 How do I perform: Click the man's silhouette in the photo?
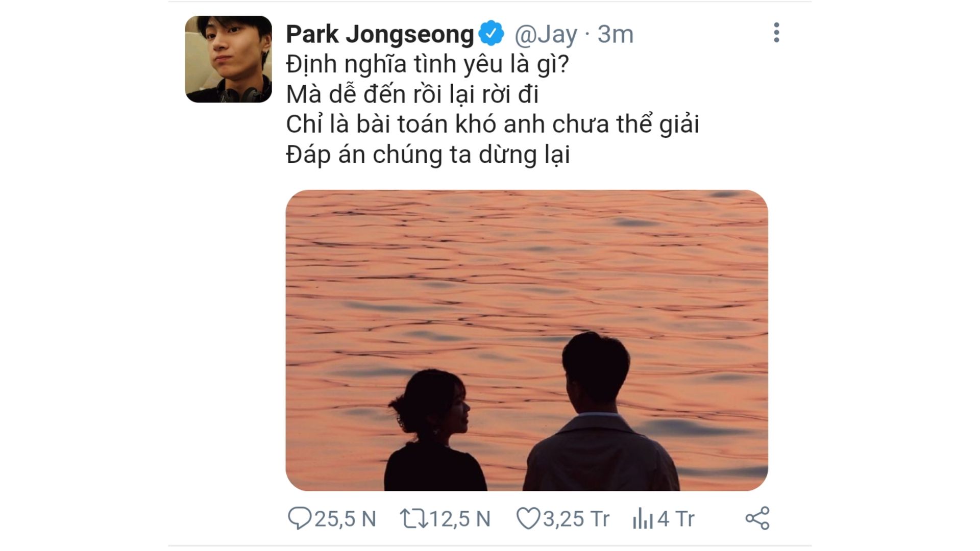[x=602, y=411]
